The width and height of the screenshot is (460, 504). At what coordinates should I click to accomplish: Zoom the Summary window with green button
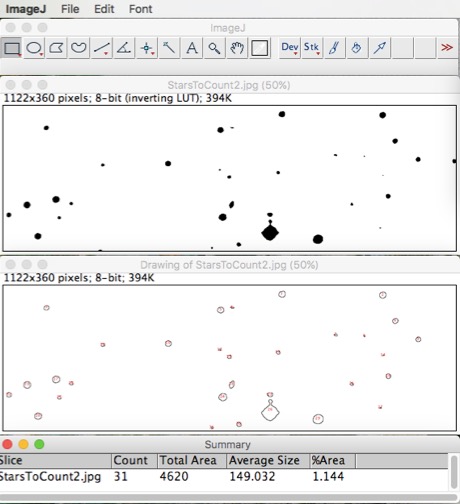[x=39, y=444]
